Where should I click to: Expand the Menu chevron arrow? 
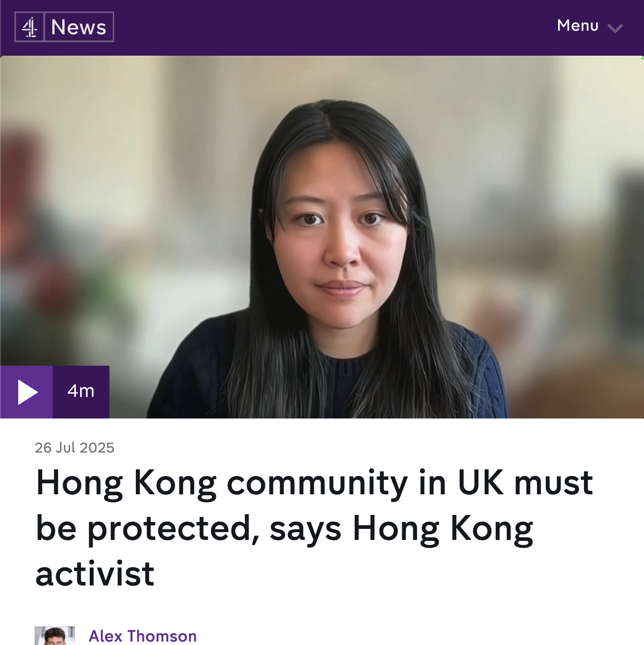[615, 28]
